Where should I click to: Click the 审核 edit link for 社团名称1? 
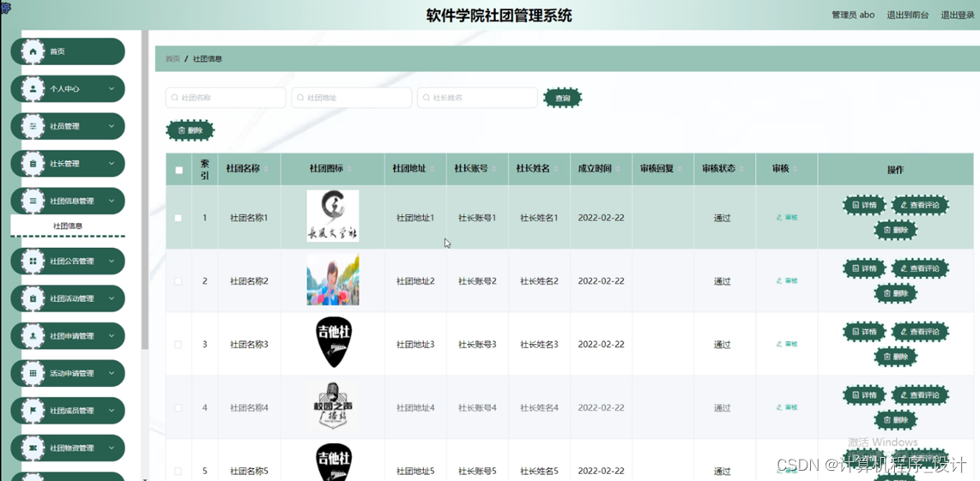pyautogui.click(x=786, y=218)
